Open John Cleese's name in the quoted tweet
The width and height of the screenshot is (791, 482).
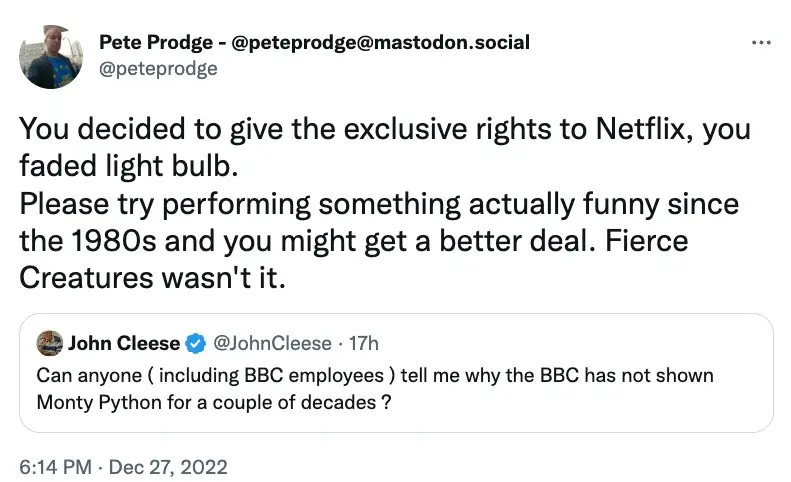click(x=124, y=344)
